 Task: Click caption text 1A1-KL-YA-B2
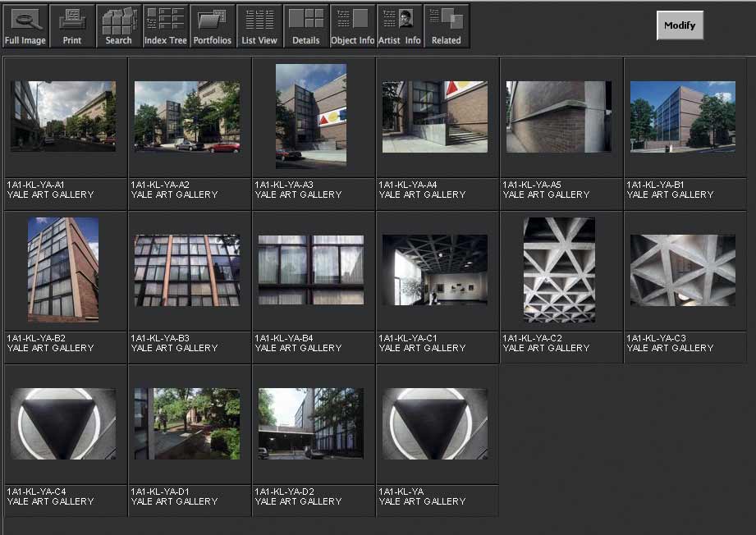pos(36,338)
